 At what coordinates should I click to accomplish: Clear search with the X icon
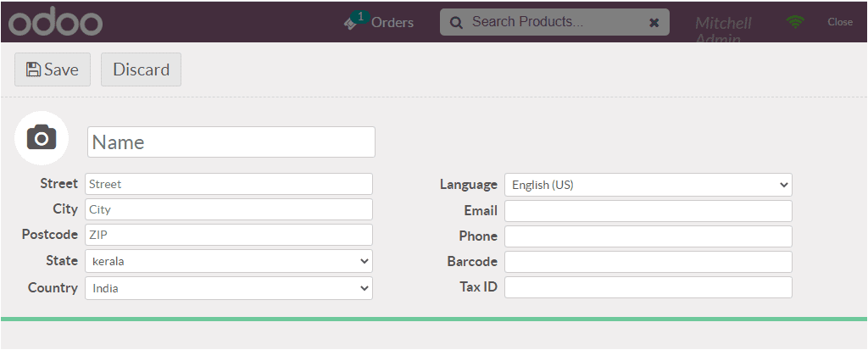654,23
